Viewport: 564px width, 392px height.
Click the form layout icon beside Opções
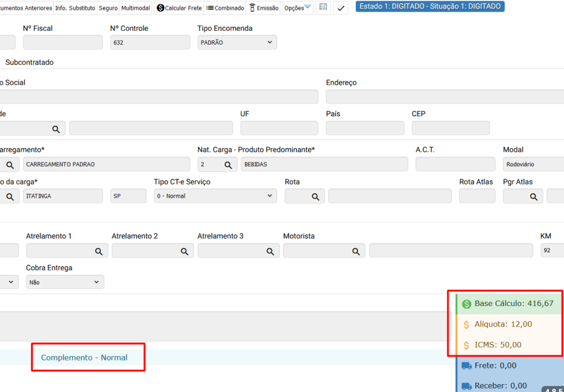(x=323, y=8)
